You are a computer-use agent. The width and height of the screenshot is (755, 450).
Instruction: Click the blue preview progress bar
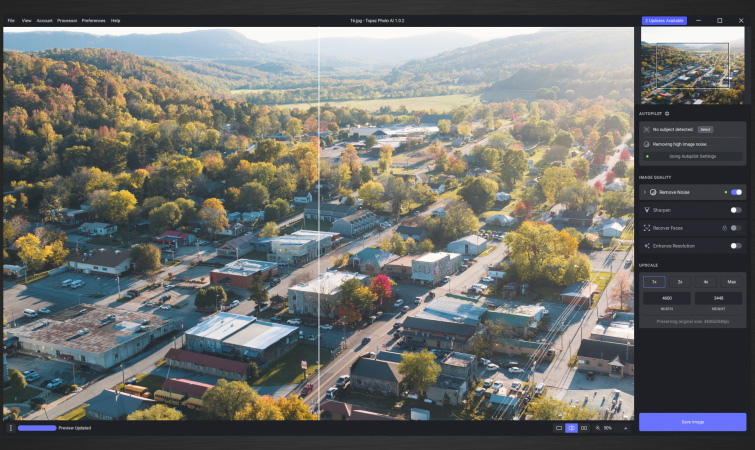coord(37,428)
